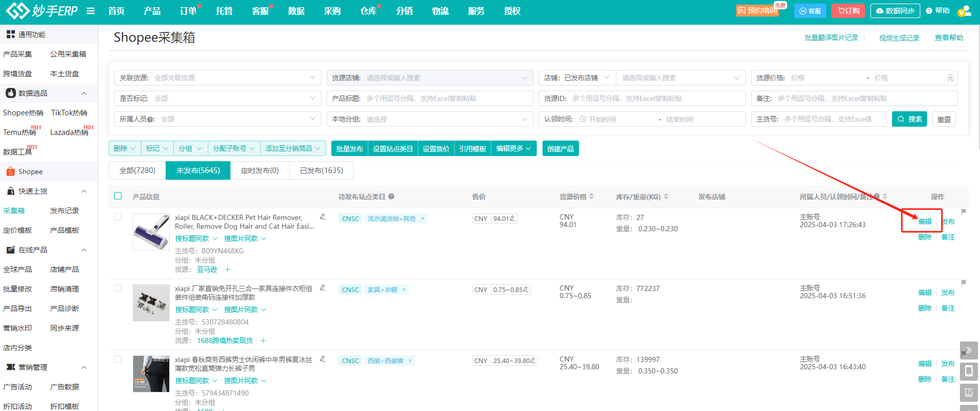Click the flag icon on the first product row

pos(964,211)
